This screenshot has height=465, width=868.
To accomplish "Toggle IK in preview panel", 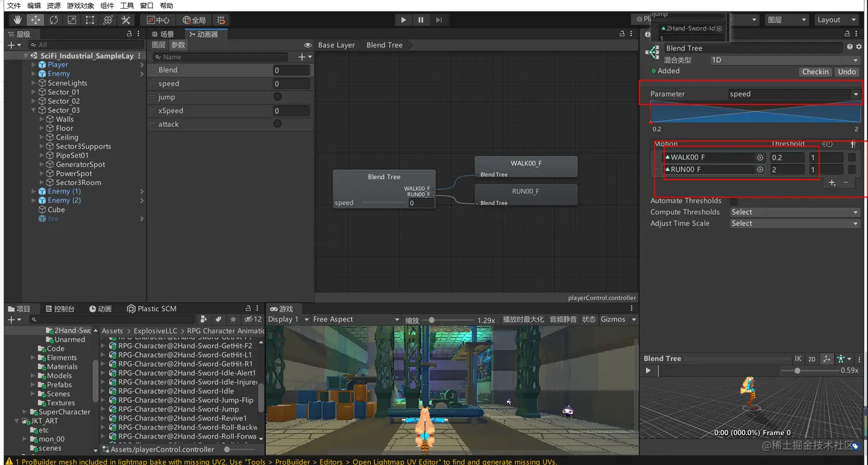I will (x=798, y=359).
